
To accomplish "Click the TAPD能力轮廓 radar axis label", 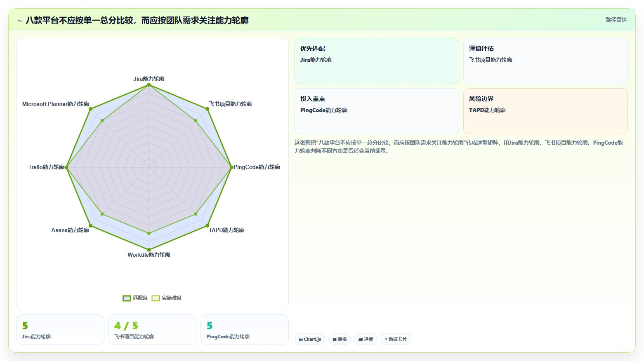I will click(x=226, y=230).
